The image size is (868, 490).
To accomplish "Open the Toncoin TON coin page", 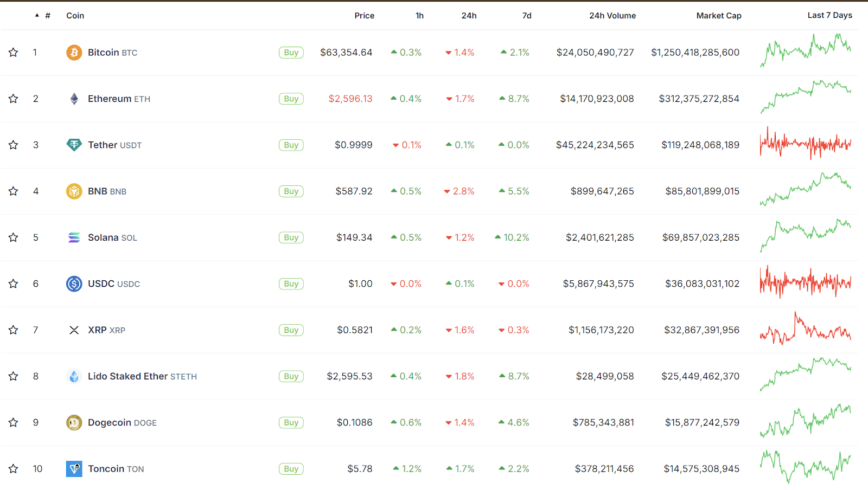I will (116, 469).
